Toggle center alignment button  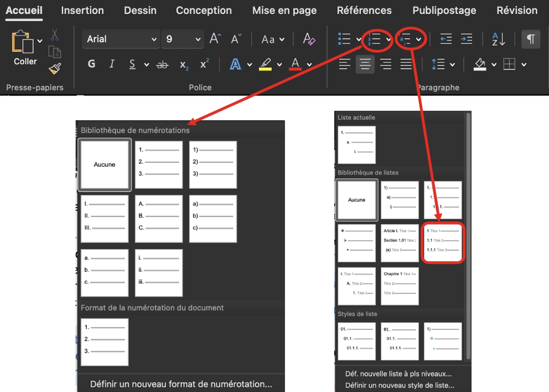[x=365, y=64]
